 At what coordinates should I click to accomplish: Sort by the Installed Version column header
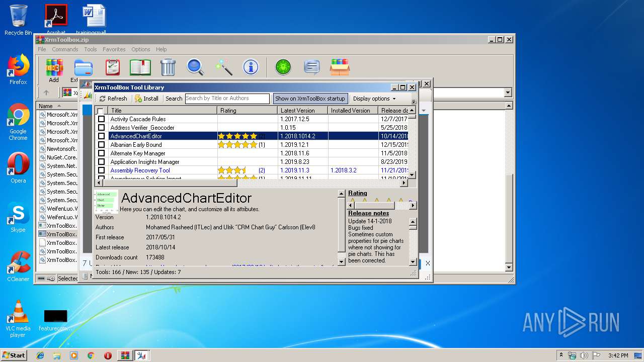[x=353, y=111]
